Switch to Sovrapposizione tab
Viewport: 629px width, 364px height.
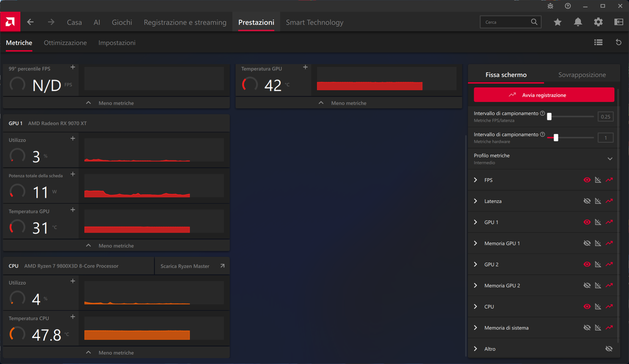tap(582, 75)
